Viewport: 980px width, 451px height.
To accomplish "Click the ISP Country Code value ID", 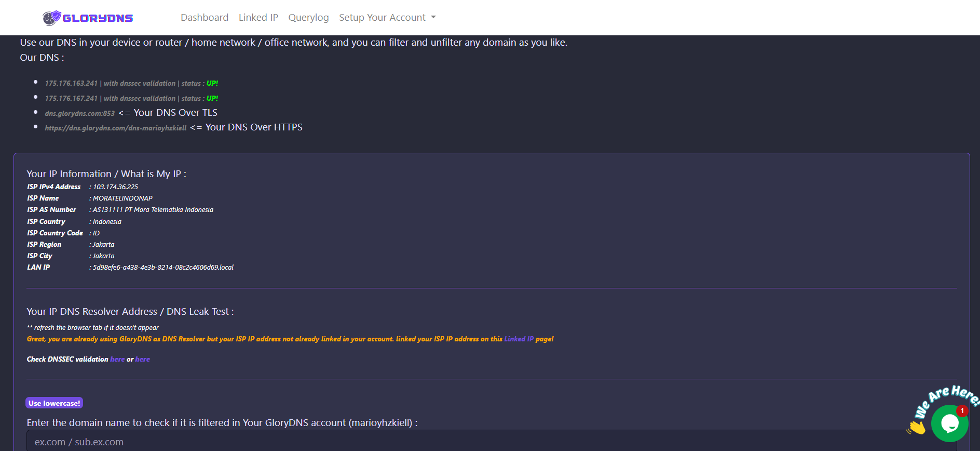I will (96, 233).
